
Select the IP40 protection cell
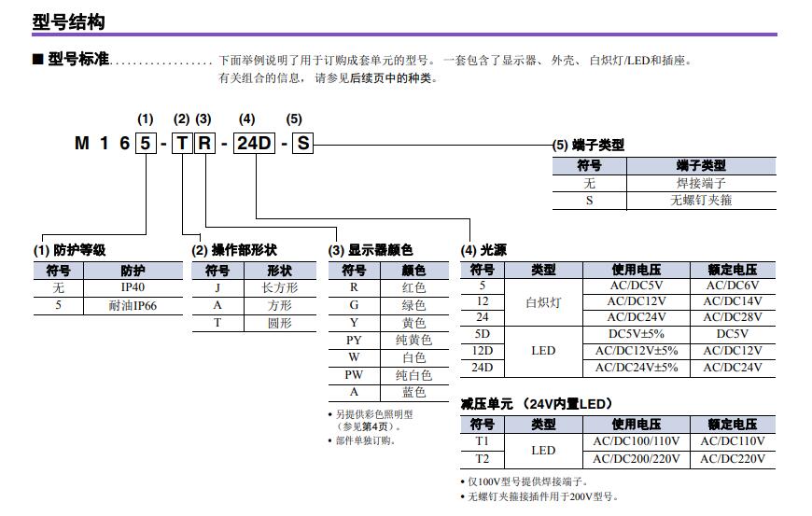point(133,287)
